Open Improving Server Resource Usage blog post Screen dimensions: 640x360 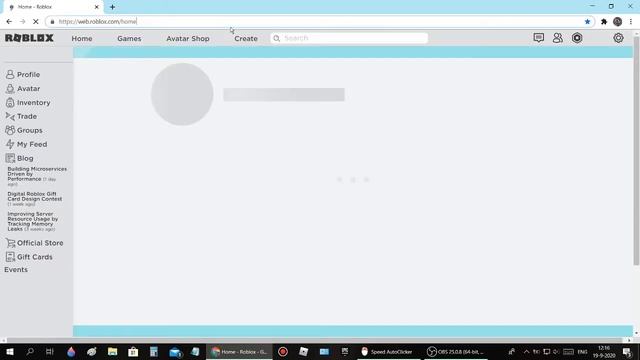(x=33, y=221)
